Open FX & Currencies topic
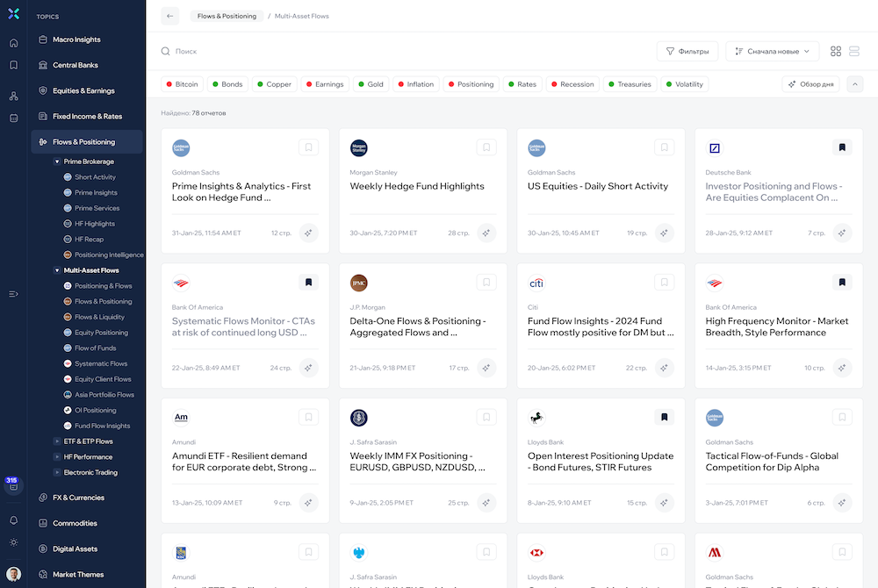878x588 pixels. click(78, 498)
